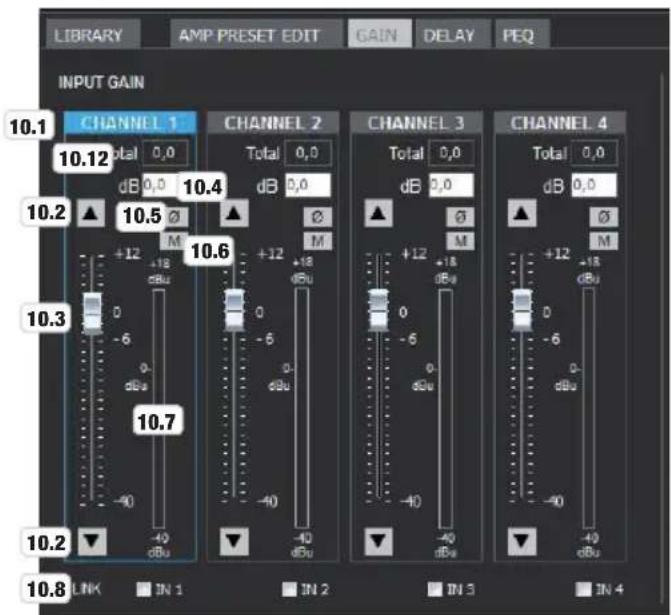Image resolution: width=671 pixels, height=615 pixels.
Task: Decrease Channel 3 gain with down arrow
Action: pyautogui.click(x=378, y=541)
